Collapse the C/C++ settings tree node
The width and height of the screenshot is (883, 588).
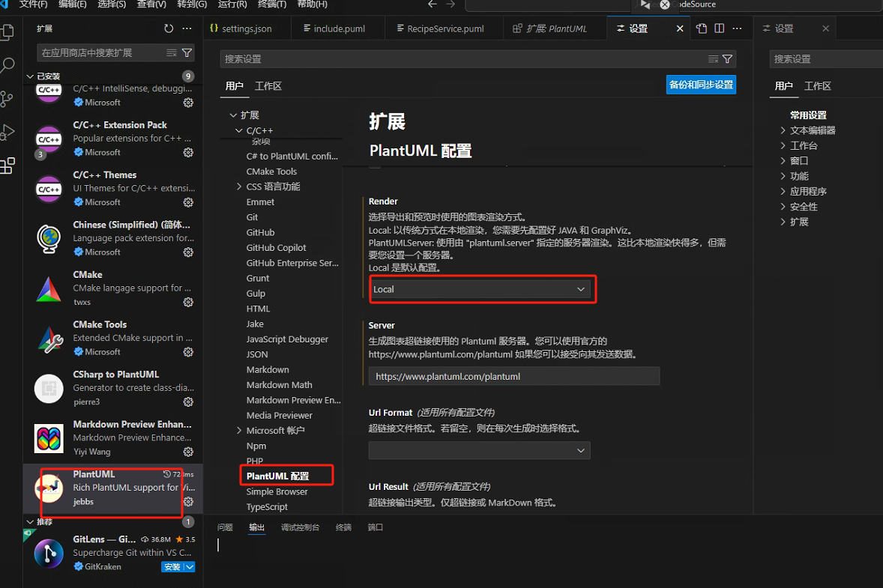click(x=239, y=130)
